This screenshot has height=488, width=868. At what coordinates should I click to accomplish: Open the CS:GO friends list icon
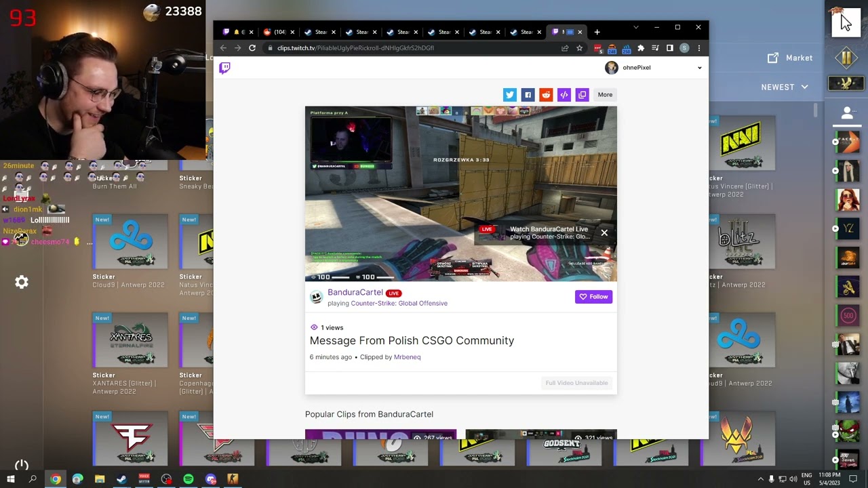point(847,113)
